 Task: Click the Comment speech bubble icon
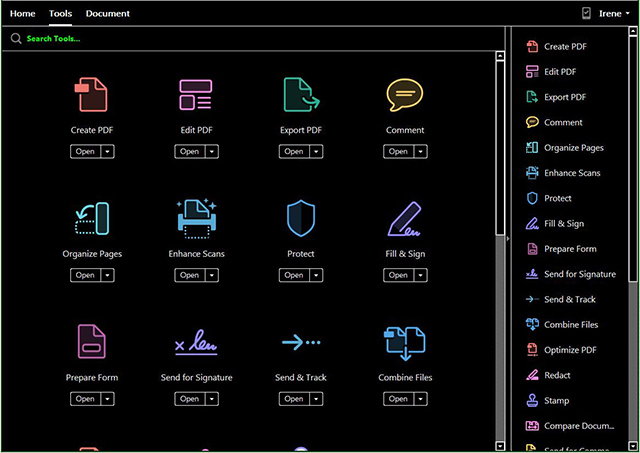click(x=405, y=95)
